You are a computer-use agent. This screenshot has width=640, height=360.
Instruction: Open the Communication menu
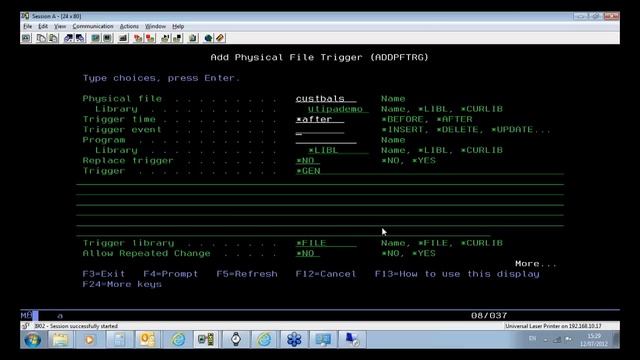click(93, 27)
